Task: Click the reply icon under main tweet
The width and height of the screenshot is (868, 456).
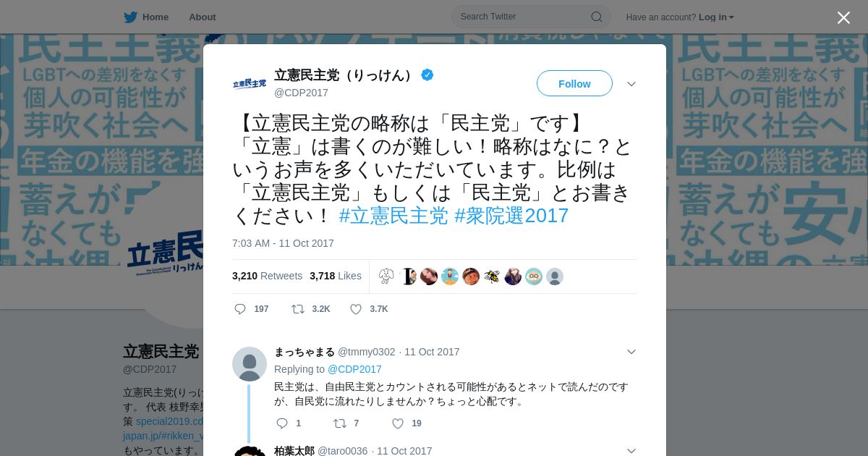Action: (x=240, y=309)
